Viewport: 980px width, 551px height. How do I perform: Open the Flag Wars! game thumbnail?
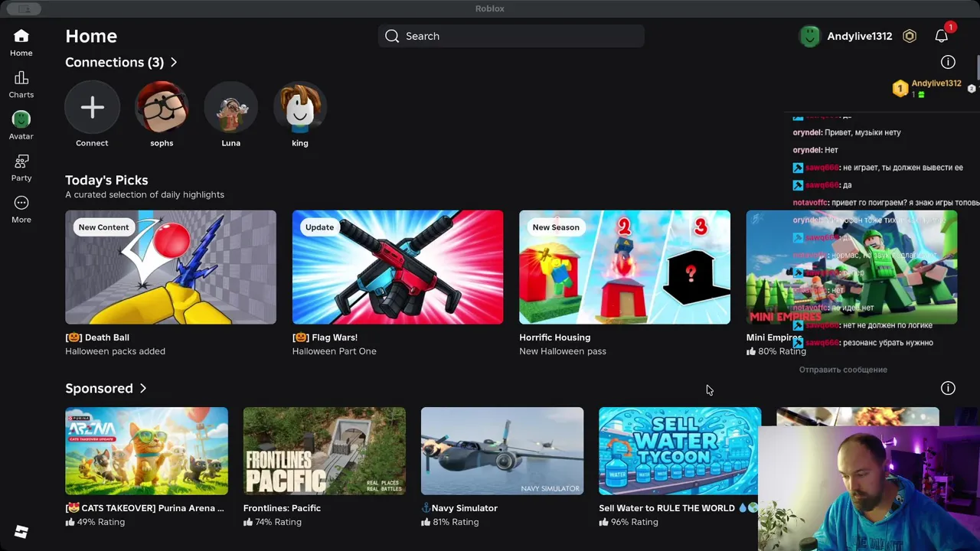pyautogui.click(x=397, y=267)
